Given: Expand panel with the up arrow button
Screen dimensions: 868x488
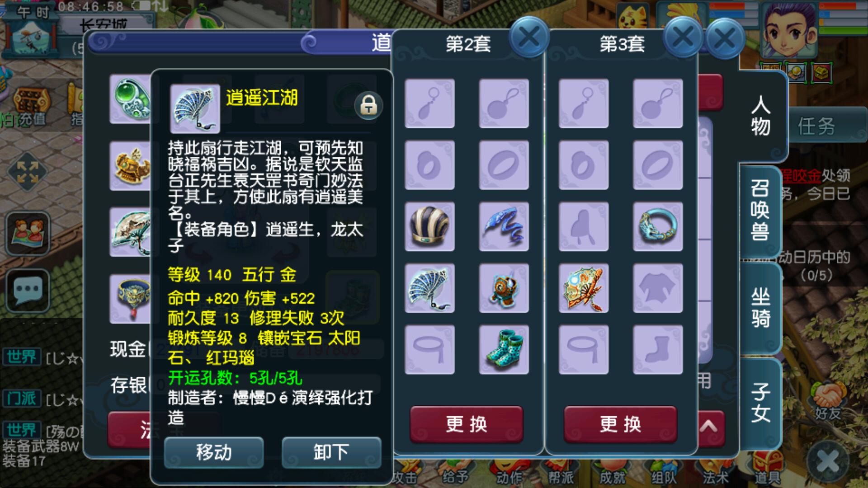Looking at the screenshot, I should pos(708,427).
